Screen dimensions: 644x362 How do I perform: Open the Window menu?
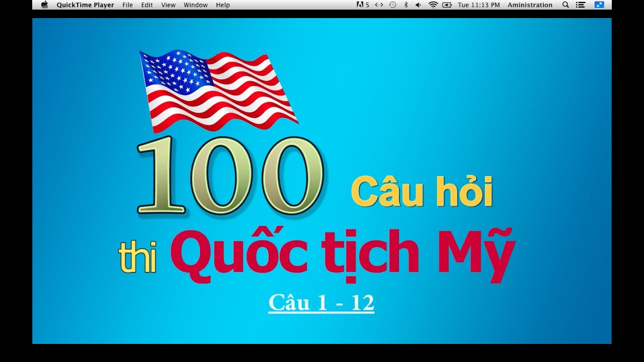tap(196, 5)
